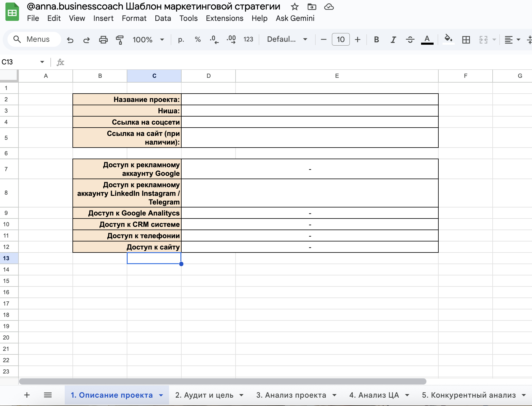Check the cloud save status icon
The image size is (532, 406).
tap(329, 7)
